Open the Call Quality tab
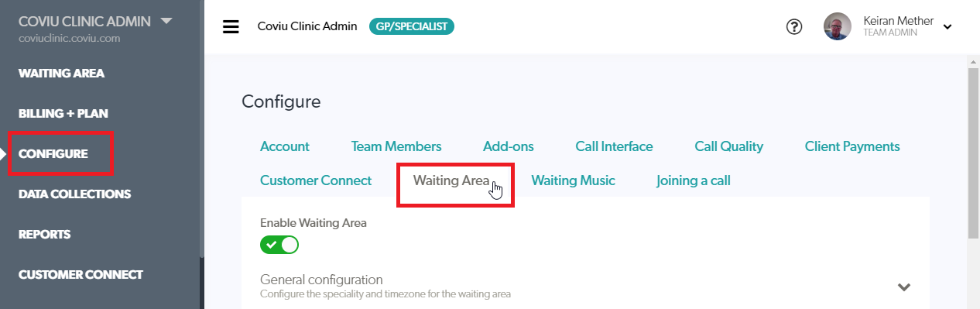This screenshot has width=980, height=309. pos(728,146)
